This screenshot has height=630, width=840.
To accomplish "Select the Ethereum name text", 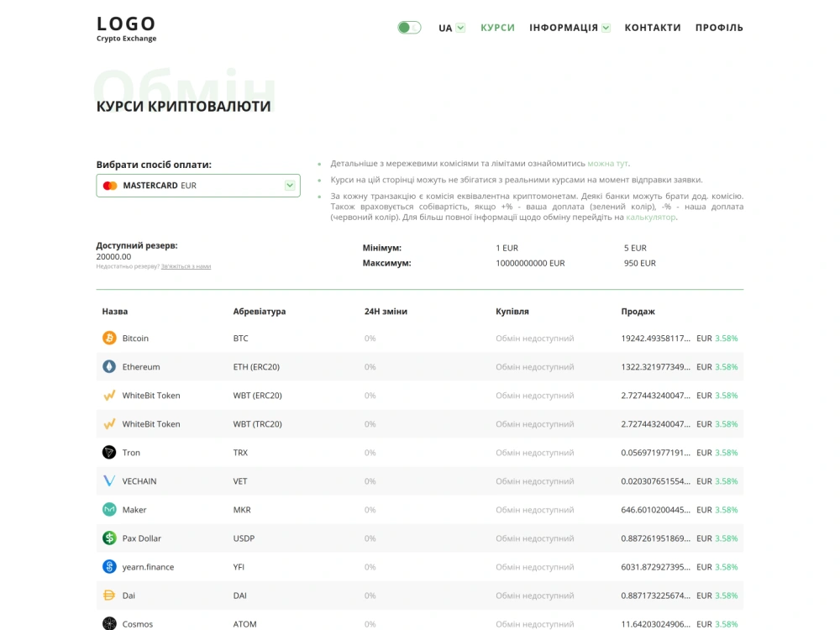I will click(141, 366).
